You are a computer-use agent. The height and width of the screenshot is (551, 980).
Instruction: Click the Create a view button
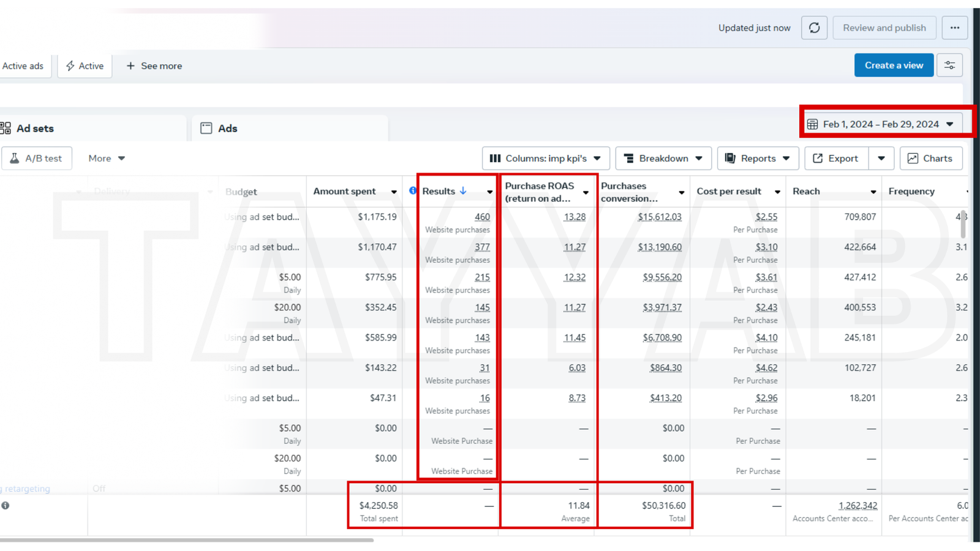click(893, 66)
